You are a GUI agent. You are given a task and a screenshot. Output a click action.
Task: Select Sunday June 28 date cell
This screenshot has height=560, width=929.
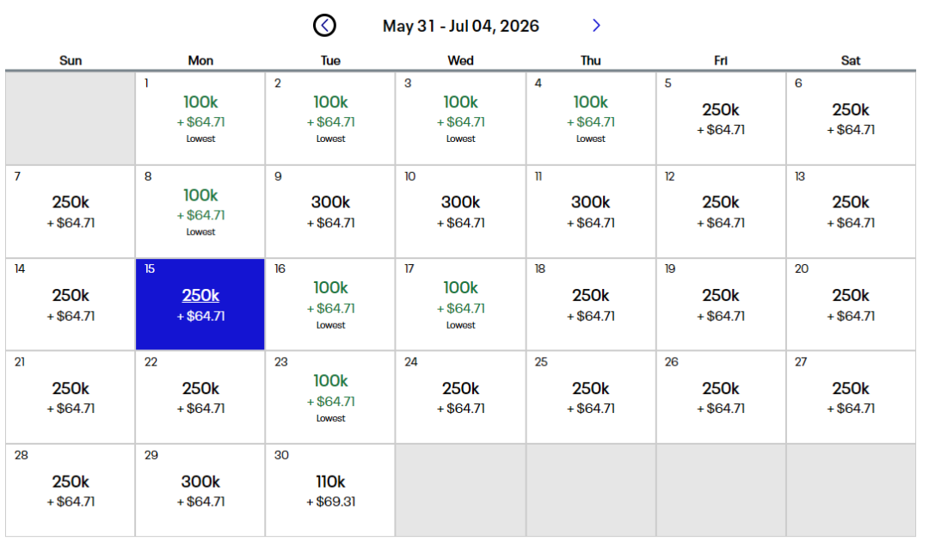point(71,489)
